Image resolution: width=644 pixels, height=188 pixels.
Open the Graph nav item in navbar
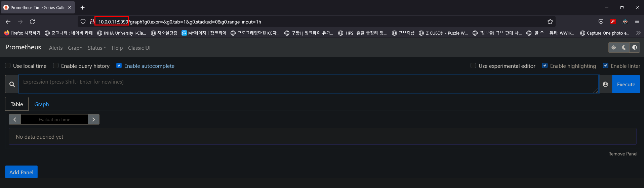click(75, 48)
